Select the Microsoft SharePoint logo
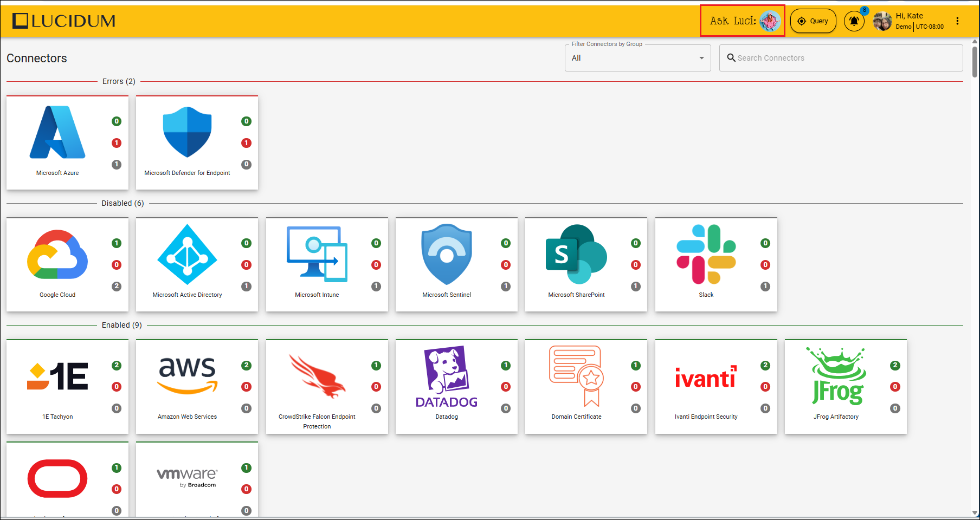The width and height of the screenshot is (980, 520). point(576,255)
